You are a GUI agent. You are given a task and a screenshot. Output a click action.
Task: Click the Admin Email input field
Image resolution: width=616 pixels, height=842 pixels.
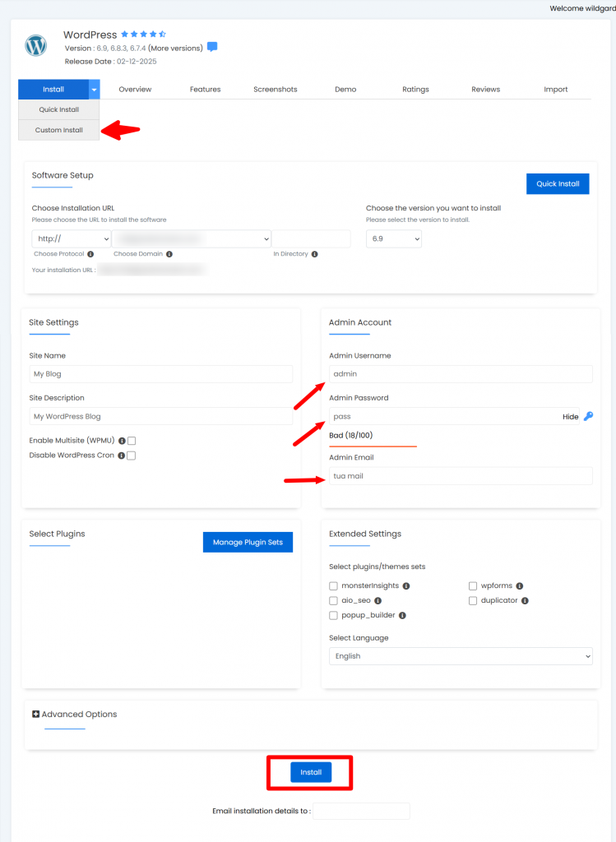[x=461, y=476]
